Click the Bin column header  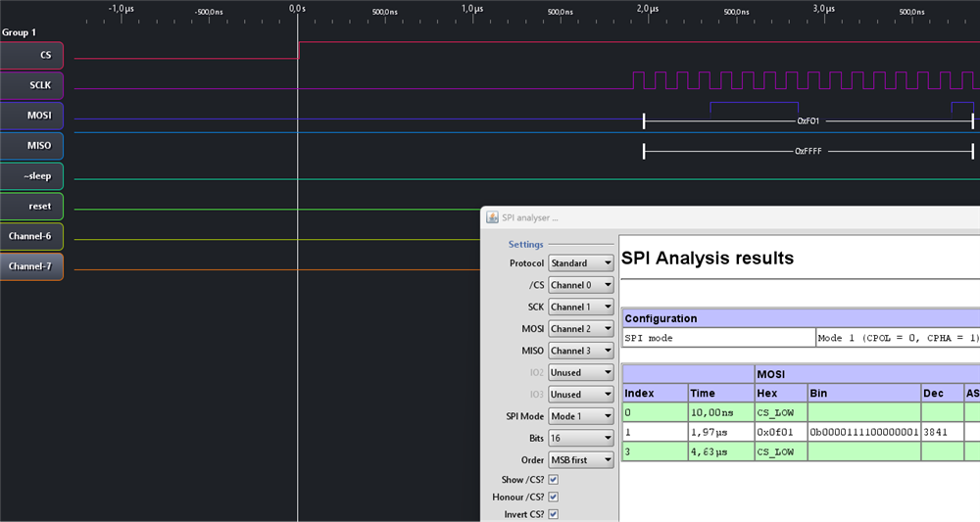coord(864,394)
